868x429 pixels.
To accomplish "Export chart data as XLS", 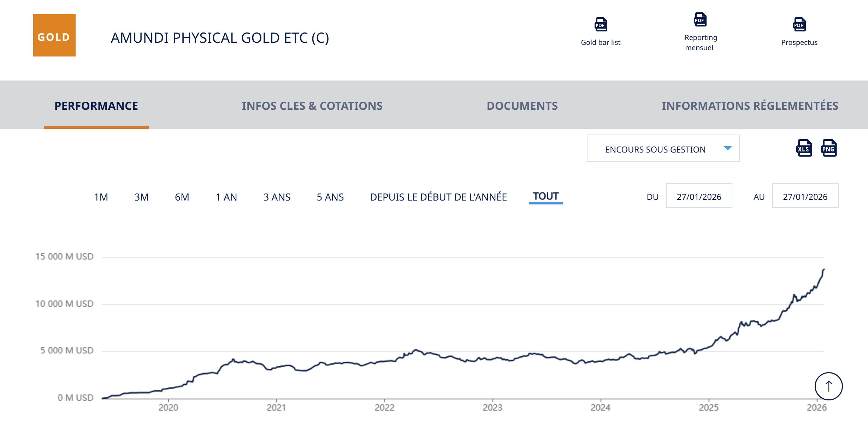I will (x=804, y=148).
